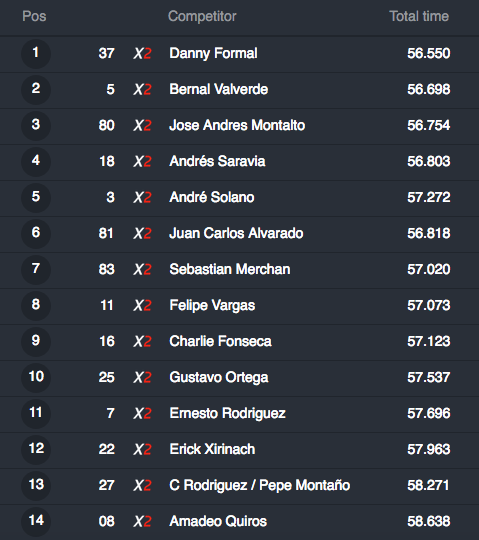This screenshot has height=540, width=479.
Task: Click the X2 icon beside Amadeo Quiros
Action: (x=142, y=521)
